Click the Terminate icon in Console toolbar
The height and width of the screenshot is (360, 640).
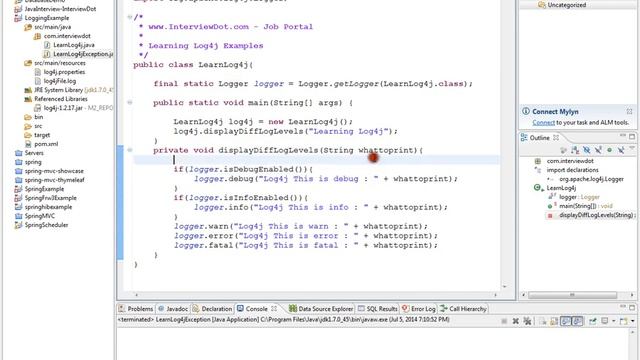(x=504, y=321)
